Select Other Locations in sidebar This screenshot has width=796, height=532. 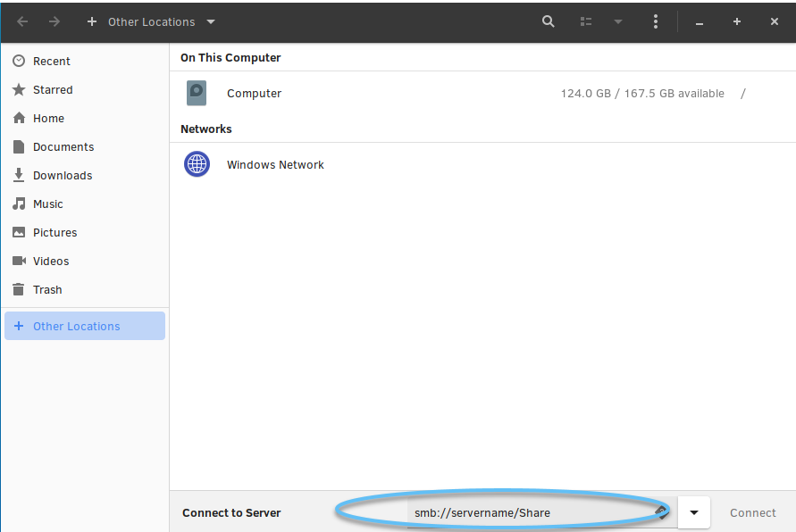85,326
